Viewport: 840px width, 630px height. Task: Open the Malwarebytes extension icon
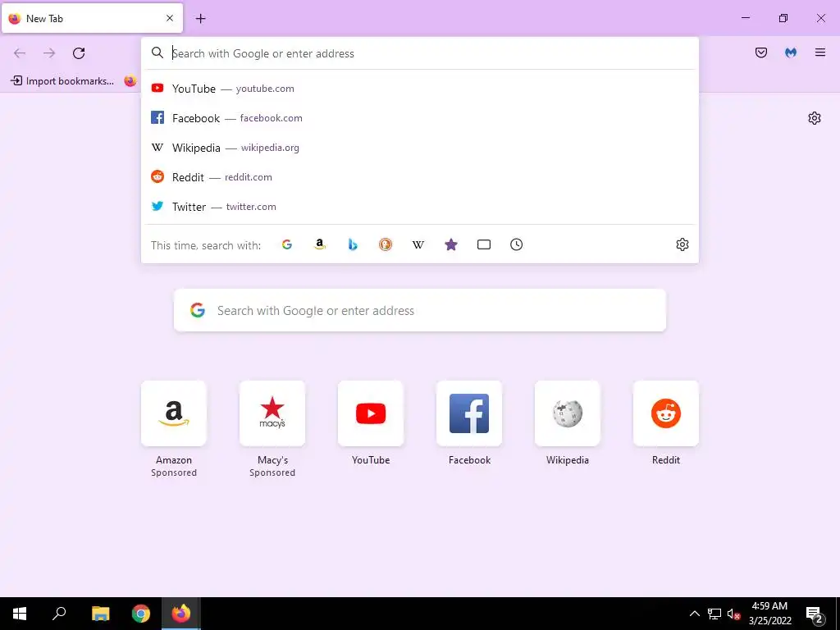[791, 52]
